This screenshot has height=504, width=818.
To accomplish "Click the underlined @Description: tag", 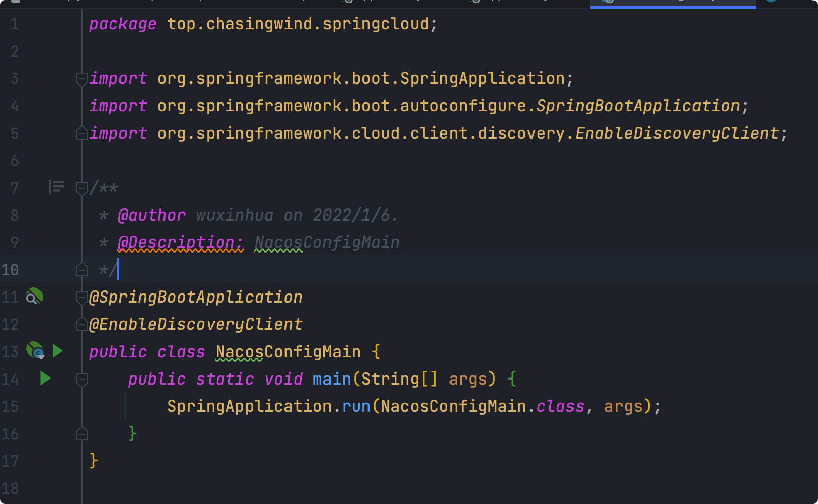I will (181, 243).
